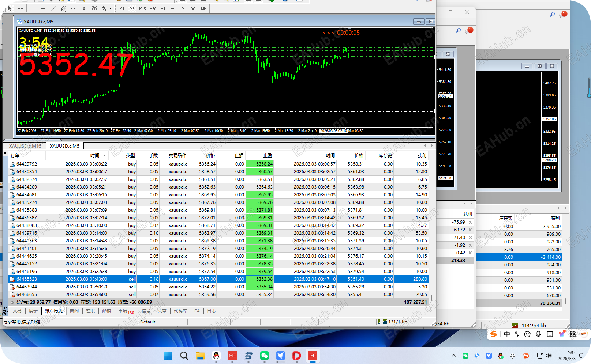Screen dimensions: 591x364
Task: Pick the vertical line drawing tool
Action: [33, 8]
